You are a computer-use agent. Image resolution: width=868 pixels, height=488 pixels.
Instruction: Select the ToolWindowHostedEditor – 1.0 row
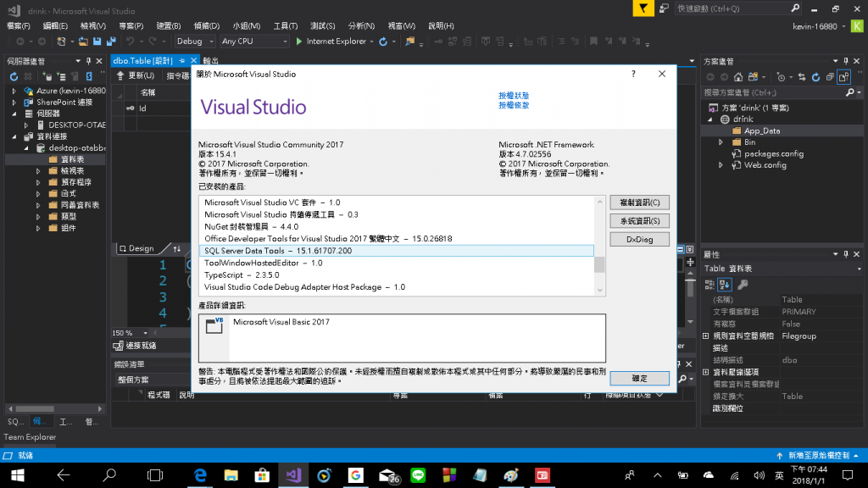(263, 263)
